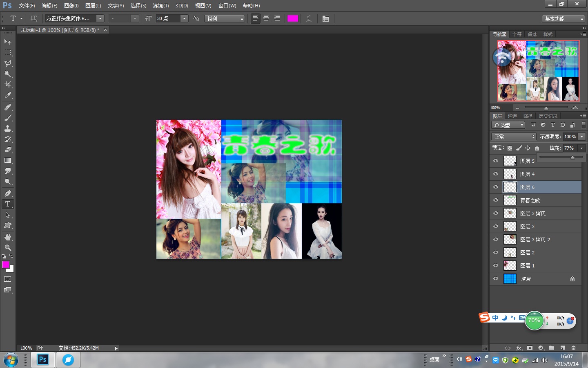The height and width of the screenshot is (368, 588).
Task: Open warp text dialog
Action: [x=309, y=18]
